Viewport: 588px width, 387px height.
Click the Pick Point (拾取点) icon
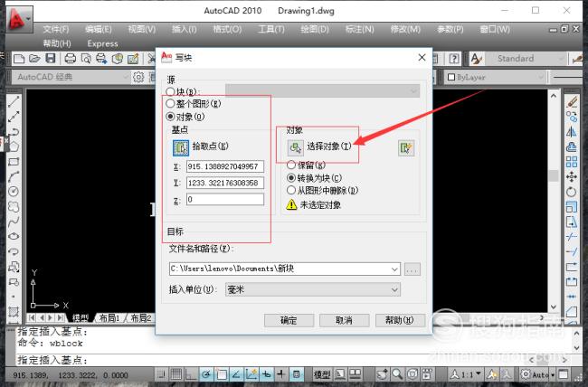181,147
